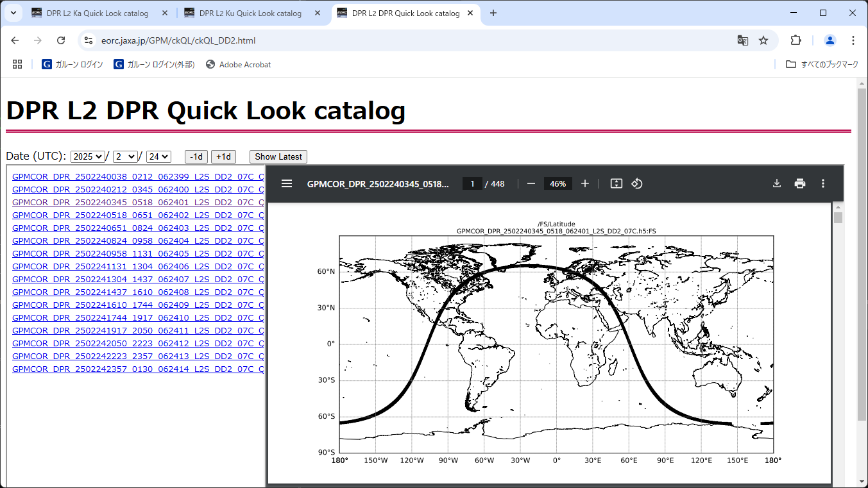Image resolution: width=868 pixels, height=488 pixels.
Task: Open file link 2502241437_1610_062408
Action: coord(138,292)
